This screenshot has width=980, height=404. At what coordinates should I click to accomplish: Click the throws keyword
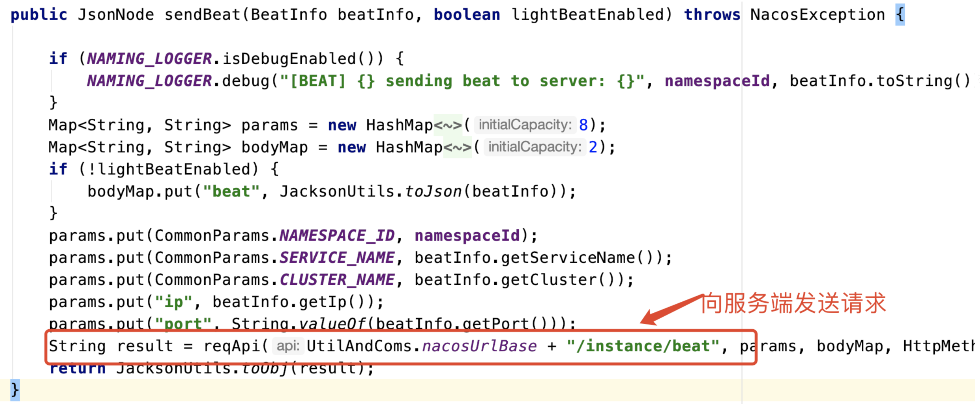tap(712, 15)
